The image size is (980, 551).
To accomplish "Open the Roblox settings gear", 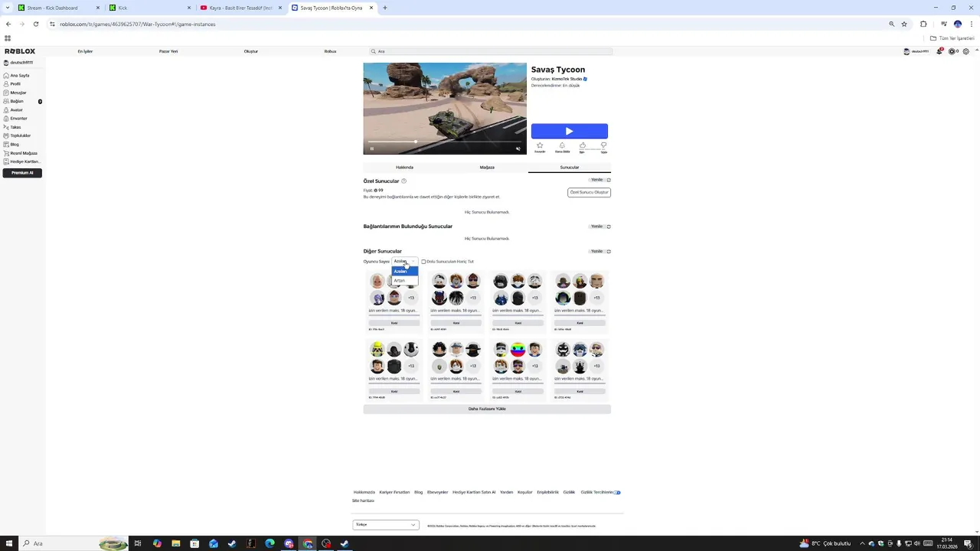I will click(966, 51).
